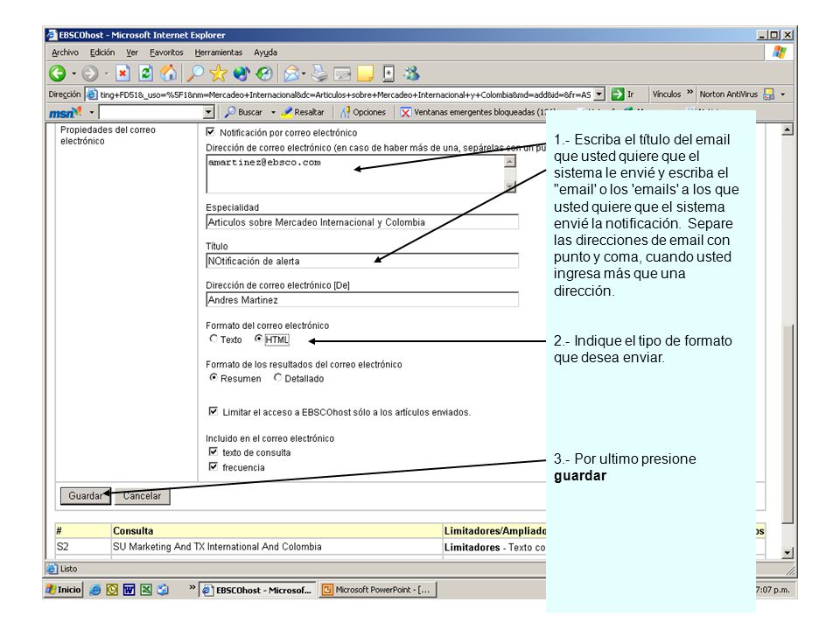Select the Texto email format
Image resolution: width=840 pixels, height=630 pixels.
(213, 339)
